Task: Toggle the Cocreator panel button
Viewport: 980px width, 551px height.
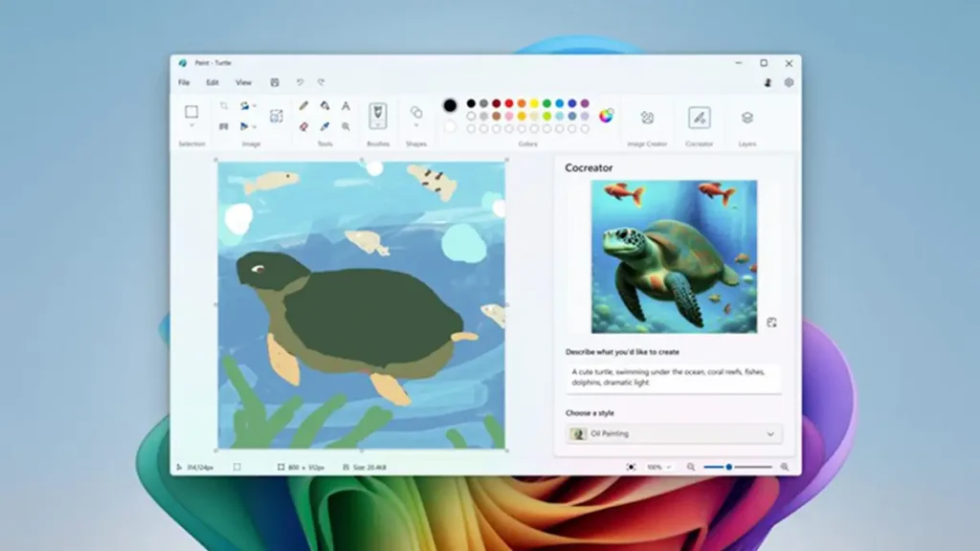Action: point(700,118)
